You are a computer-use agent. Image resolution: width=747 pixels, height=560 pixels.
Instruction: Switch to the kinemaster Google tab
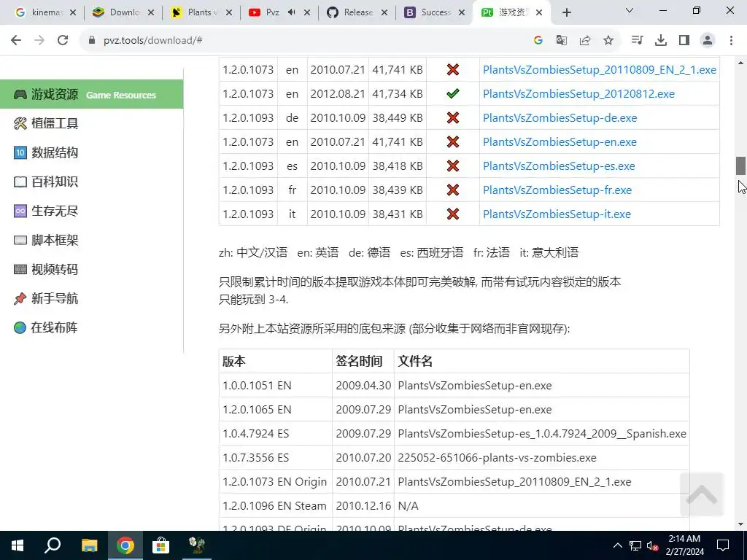[x=42, y=13]
